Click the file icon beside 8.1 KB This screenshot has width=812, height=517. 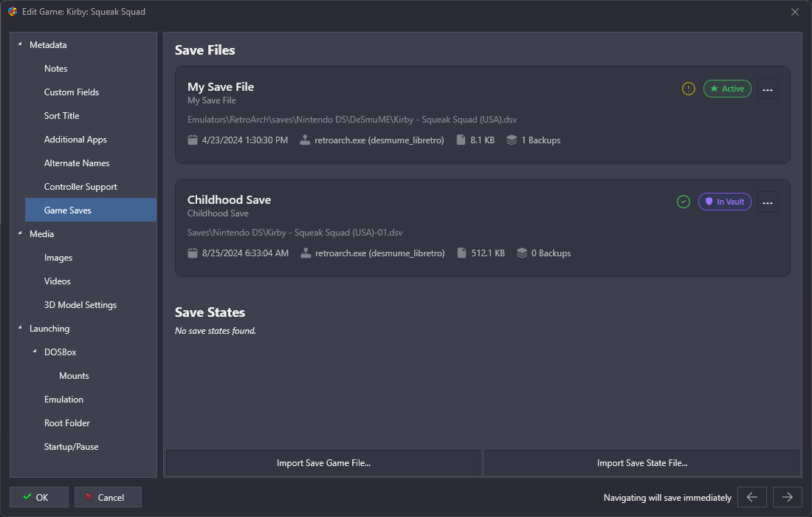[461, 140]
